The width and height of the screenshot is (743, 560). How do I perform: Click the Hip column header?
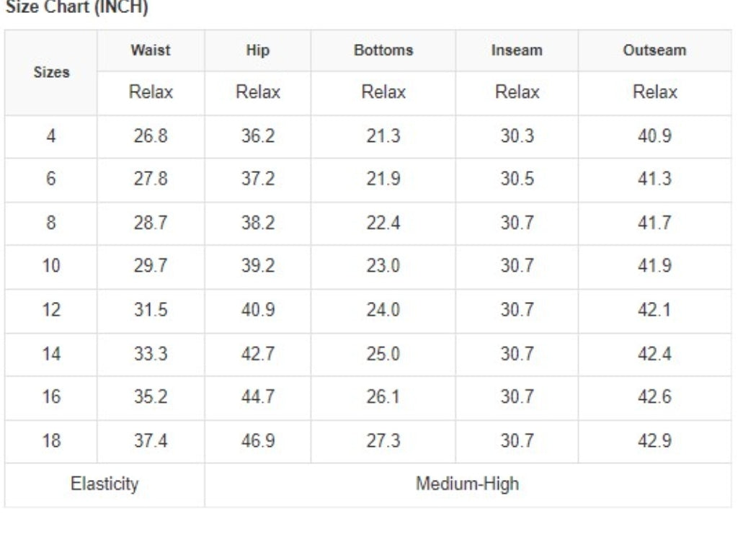(257, 50)
